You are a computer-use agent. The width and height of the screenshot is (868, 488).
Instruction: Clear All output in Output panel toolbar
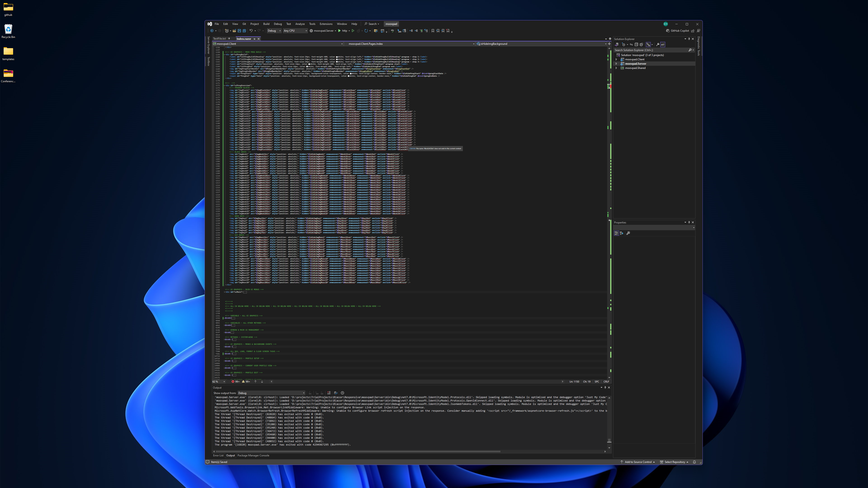(x=329, y=393)
